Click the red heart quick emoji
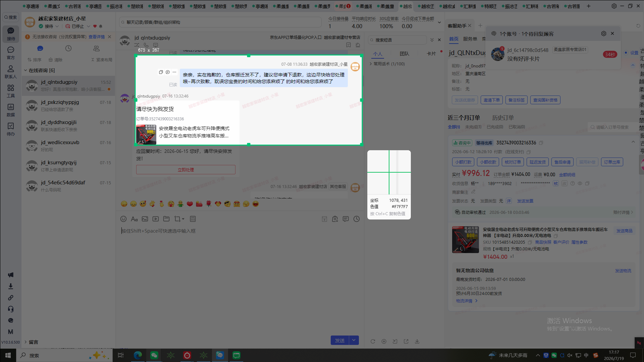Viewport: 644px width, 362px height. (190, 204)
